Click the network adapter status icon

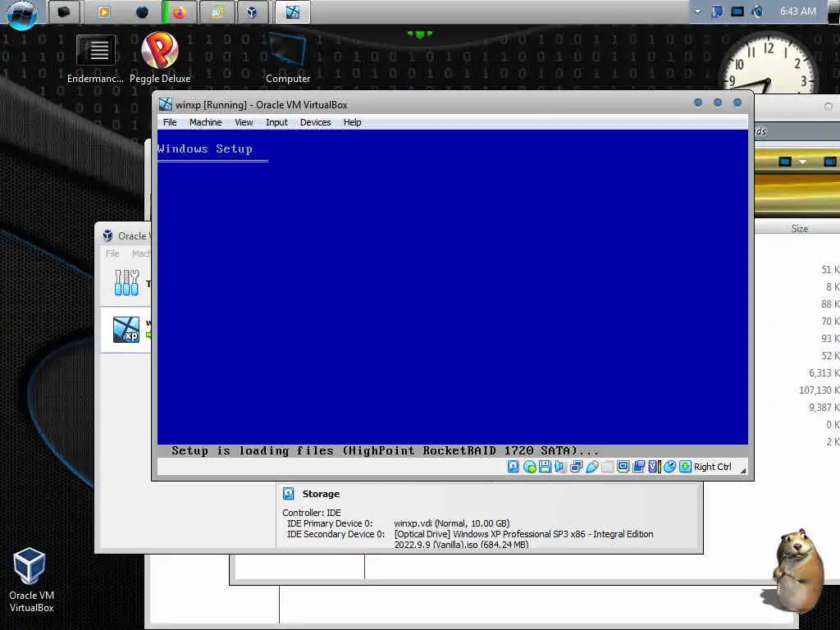pyautogui.click(x=577, y=467)
